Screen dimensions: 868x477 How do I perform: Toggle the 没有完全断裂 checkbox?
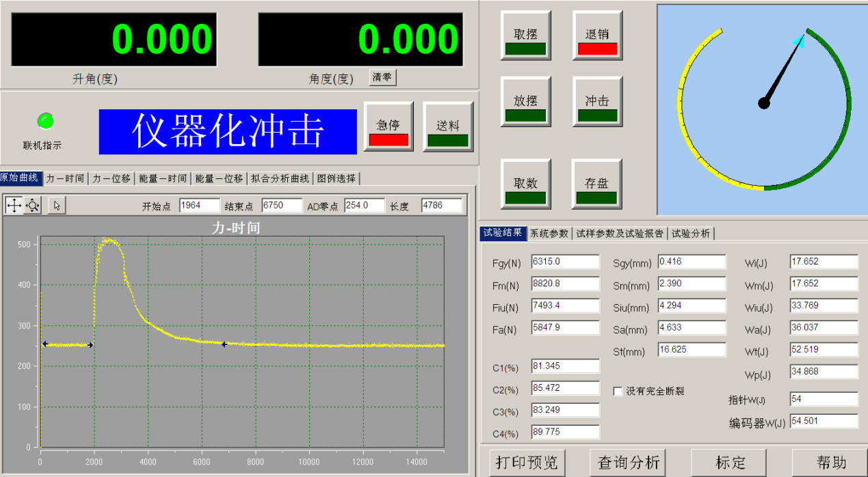point(618,392)
